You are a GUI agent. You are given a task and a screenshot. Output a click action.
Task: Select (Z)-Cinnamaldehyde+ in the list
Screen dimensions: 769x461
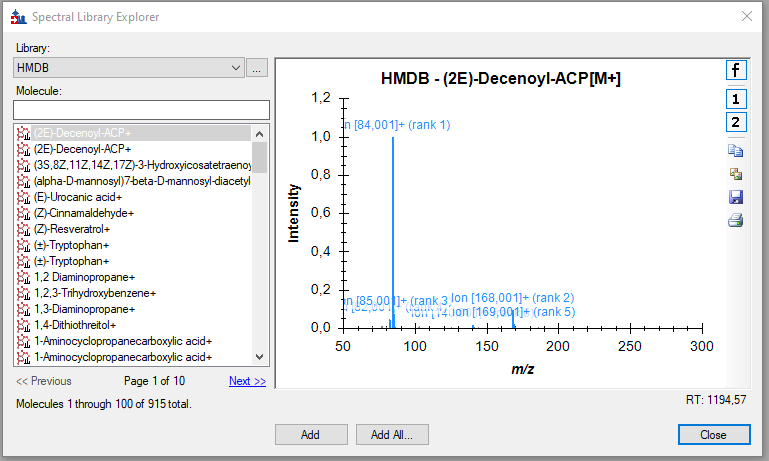[84, 213]
